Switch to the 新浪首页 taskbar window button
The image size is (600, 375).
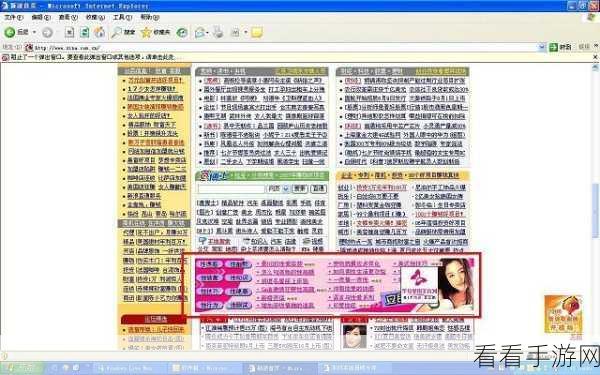click(280, 368)
